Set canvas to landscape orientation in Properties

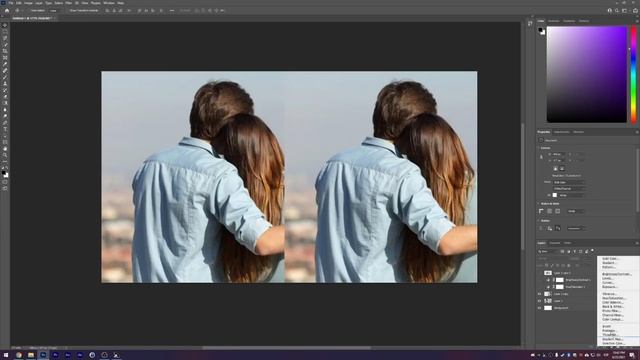[x=562, y=168]
